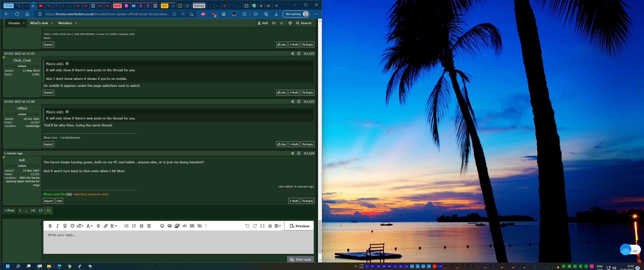This screenshot has width=644, height=270.
Task: Click the remove formatting eraser icon
Action: pyautogui.click(x=270, y=226)
